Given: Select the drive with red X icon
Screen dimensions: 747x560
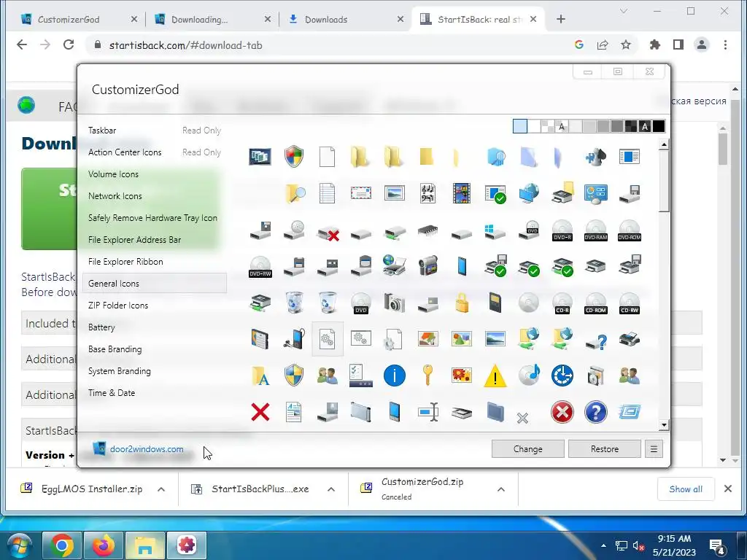Looking at the screenshot, I should [328, 233].
